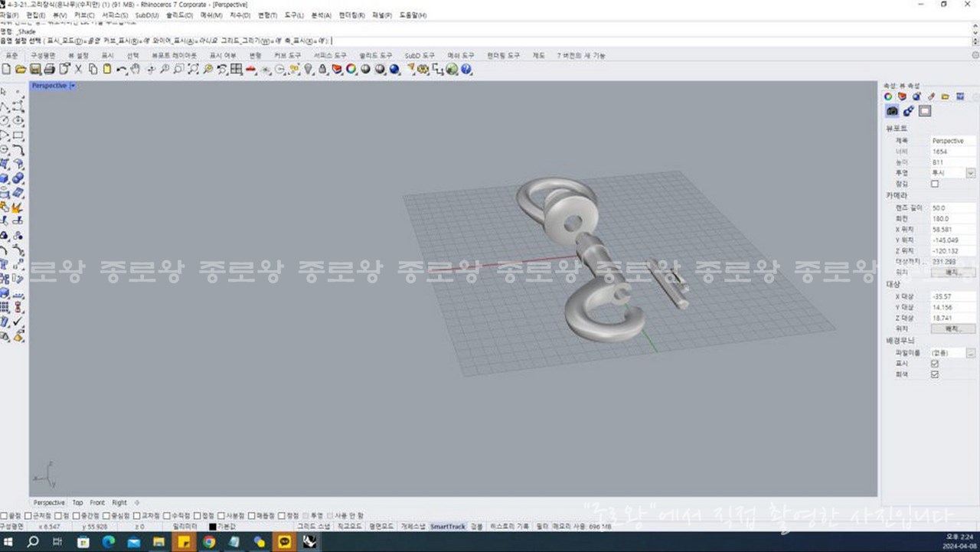Click the Options gear icon
Viewport: 980px width, 552px height.
[423, 69]
